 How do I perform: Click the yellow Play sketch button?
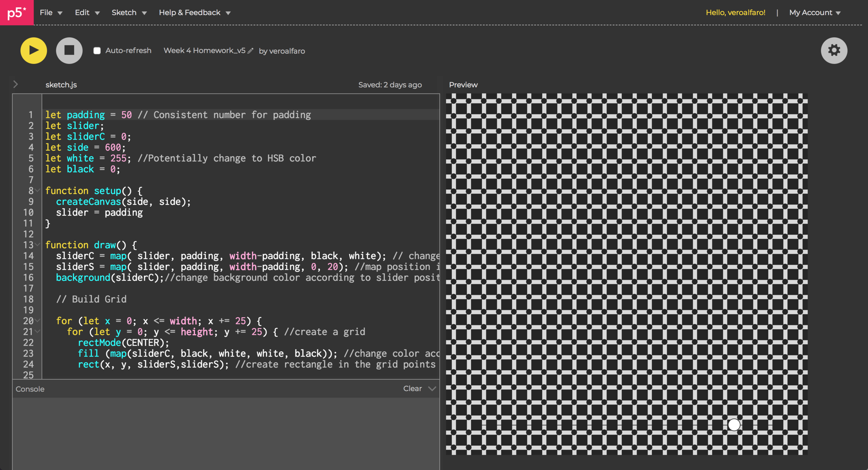pyautogui.click(x=34, y=51)
